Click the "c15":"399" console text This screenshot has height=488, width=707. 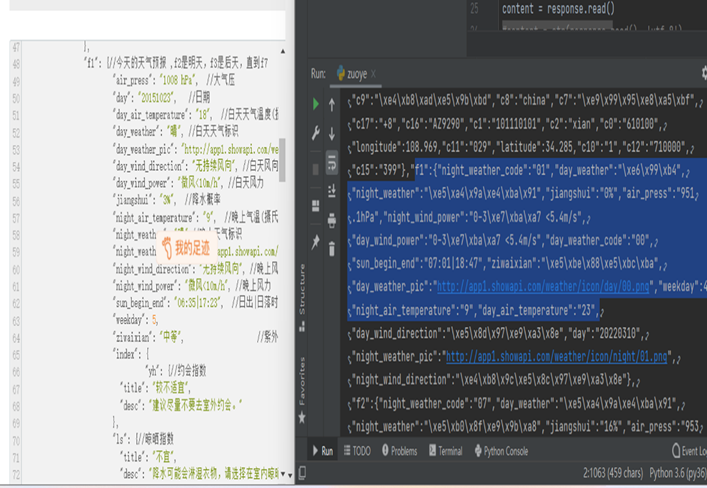(376, 170)
